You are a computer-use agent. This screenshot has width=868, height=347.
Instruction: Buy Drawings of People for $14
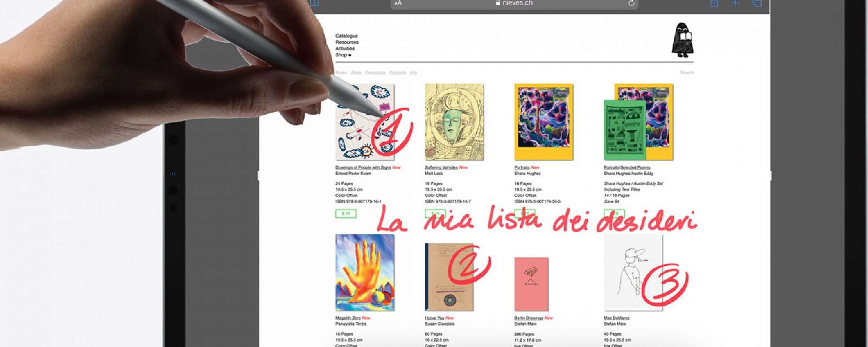click(346, 214)
